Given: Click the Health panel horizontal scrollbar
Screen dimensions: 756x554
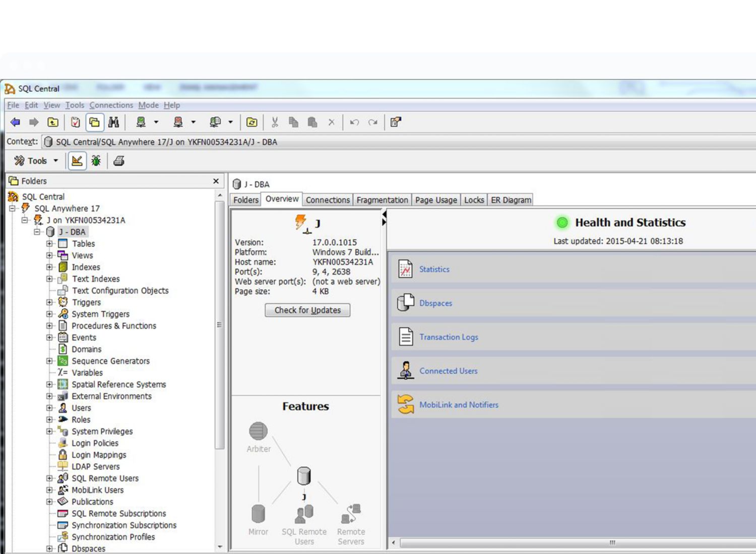Looking at the screenshot, I should click(x=612, y=543).
